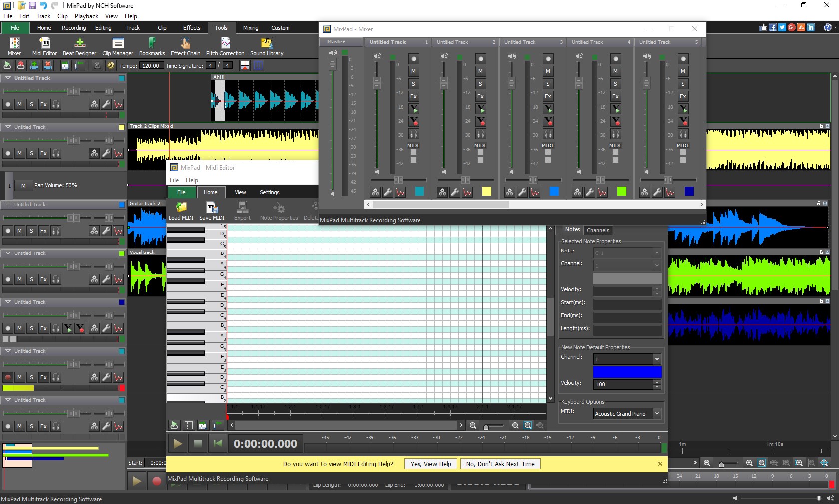Open the Clip Manager
The image size is (839, 504).
pos(117,46)
